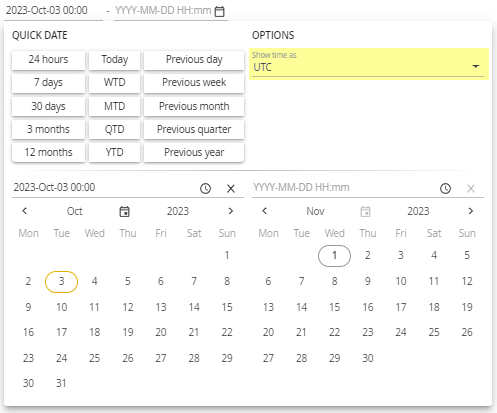Go to next month on Nov calendar

471,211
